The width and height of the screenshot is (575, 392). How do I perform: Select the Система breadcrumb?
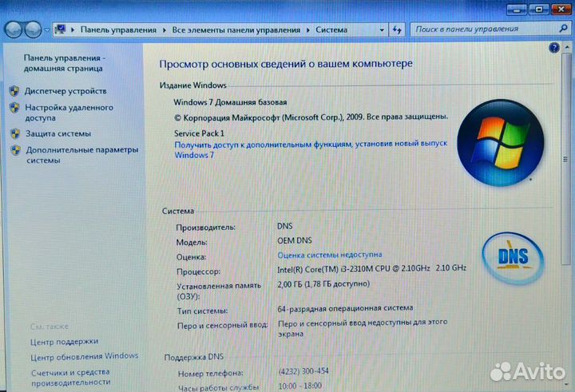click(331, 30)
